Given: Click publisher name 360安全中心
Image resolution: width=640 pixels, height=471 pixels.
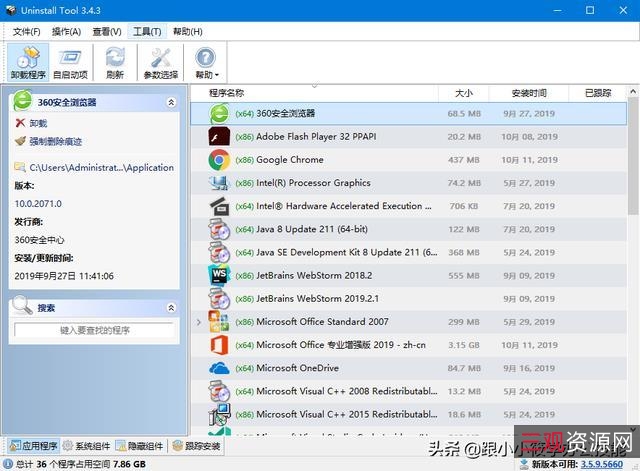Looking at the screenshot, I should click(x=39, y=240).
